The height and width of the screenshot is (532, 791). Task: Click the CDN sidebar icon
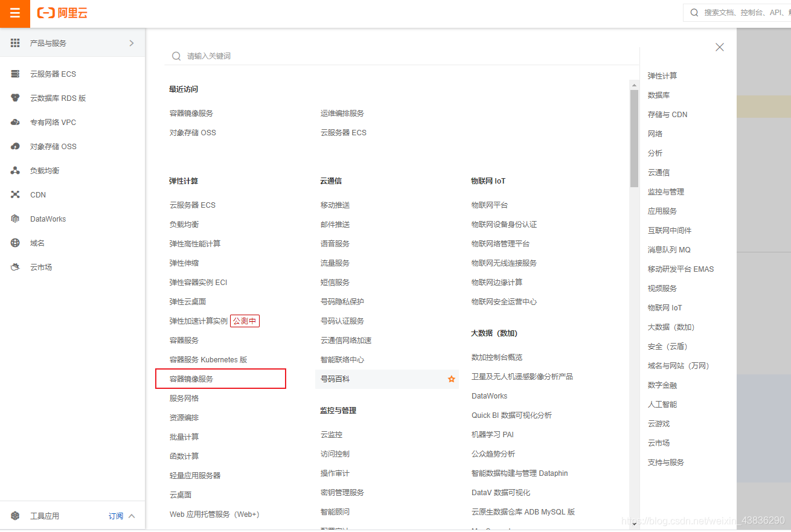pyautogui.click(x=15, y=194)
